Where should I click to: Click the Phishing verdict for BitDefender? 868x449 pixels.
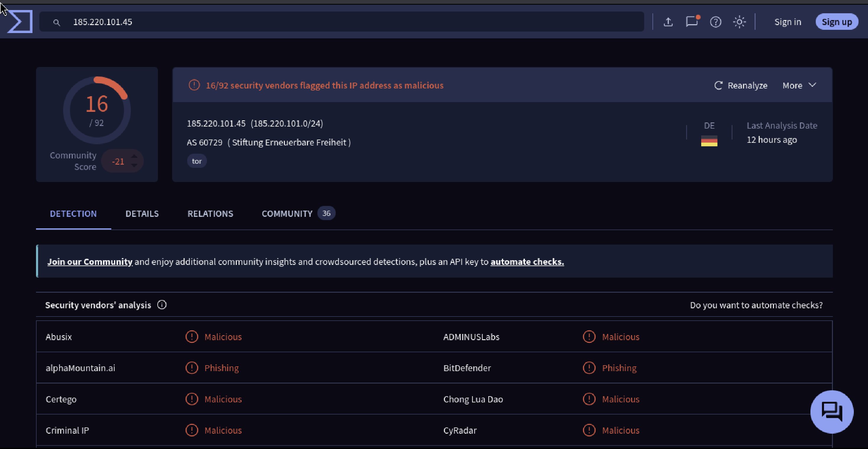point(619,368)
